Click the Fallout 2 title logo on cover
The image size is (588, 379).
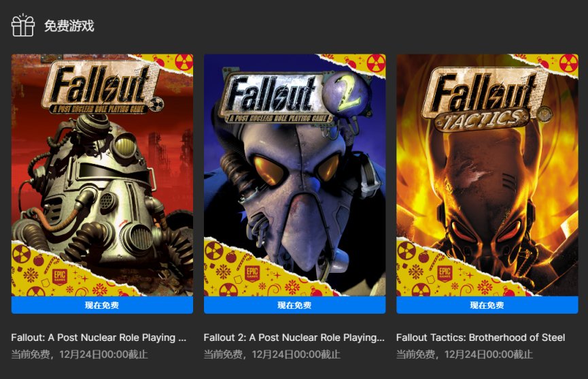tap(291, 99)
